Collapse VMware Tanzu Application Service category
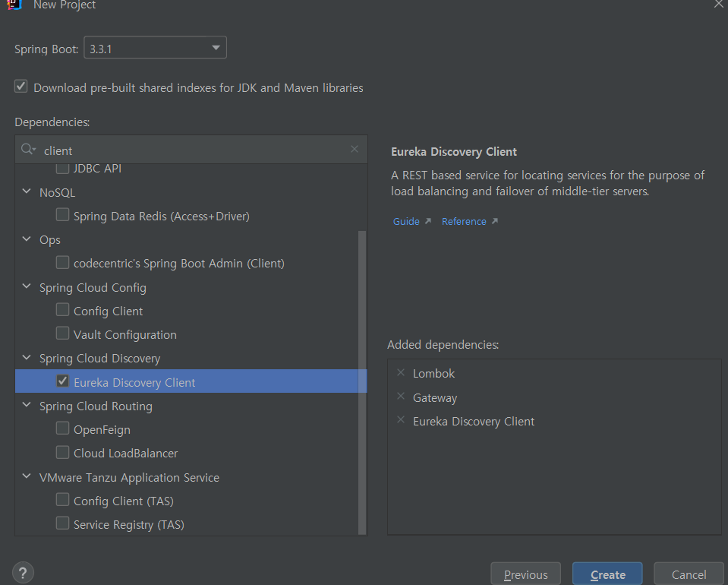 point(27,476)
